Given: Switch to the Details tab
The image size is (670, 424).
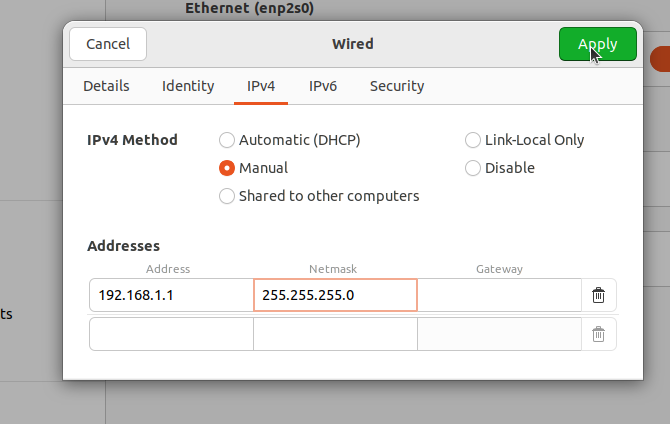Looking at the screenshot, I should click(106, 86).
